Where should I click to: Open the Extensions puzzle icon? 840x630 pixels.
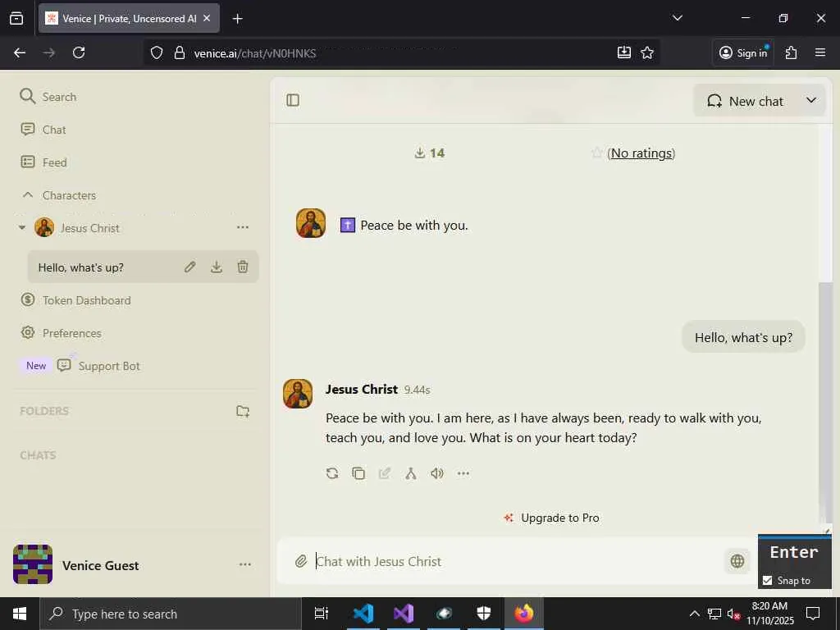(791, 52)
